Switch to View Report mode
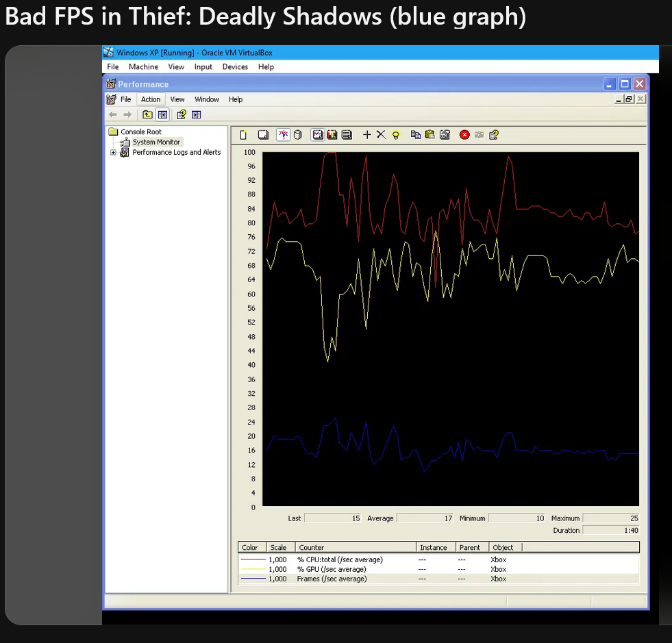The width and height of the screenshot is (672, 643). coord(347,135)
